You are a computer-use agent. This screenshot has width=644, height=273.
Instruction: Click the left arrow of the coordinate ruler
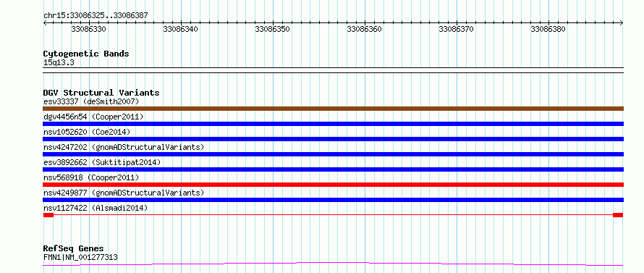click(45, 23)
